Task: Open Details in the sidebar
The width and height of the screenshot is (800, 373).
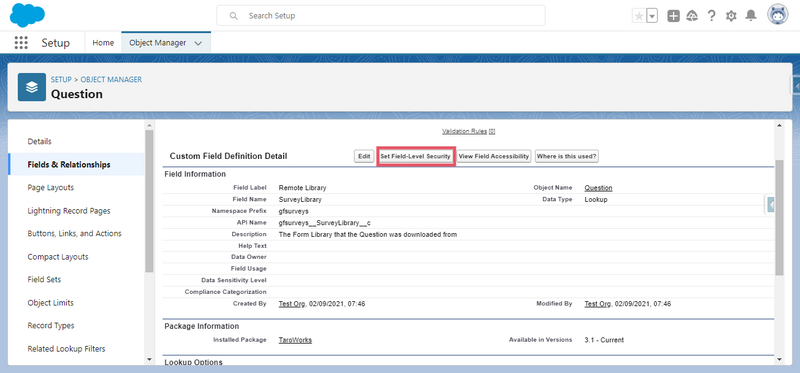Action: pos(39,141)
